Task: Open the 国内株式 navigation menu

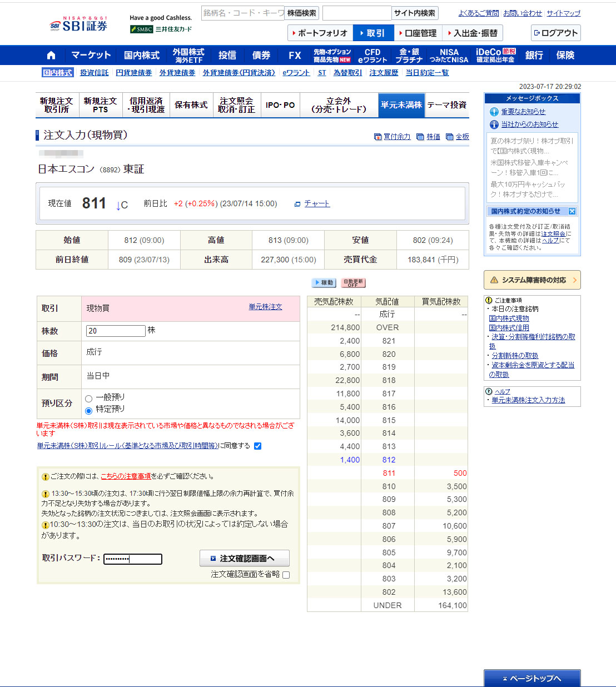Action: (x=141, y=55)
